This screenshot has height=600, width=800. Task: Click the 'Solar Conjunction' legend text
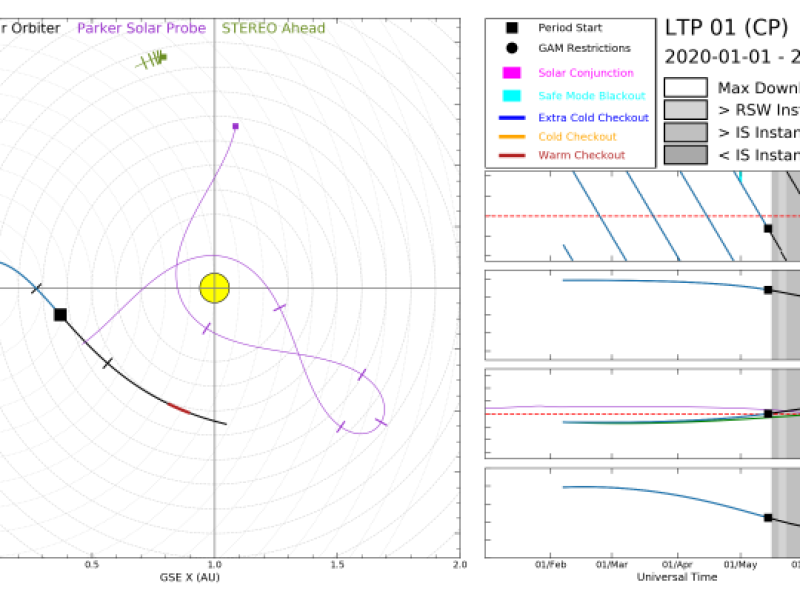point(586,72)
